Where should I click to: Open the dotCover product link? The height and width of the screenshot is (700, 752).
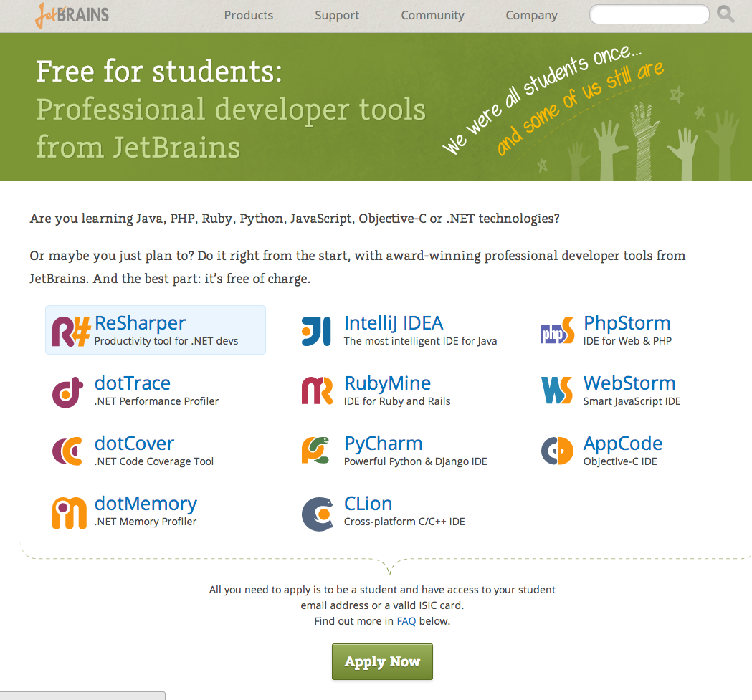coord(134,444)
